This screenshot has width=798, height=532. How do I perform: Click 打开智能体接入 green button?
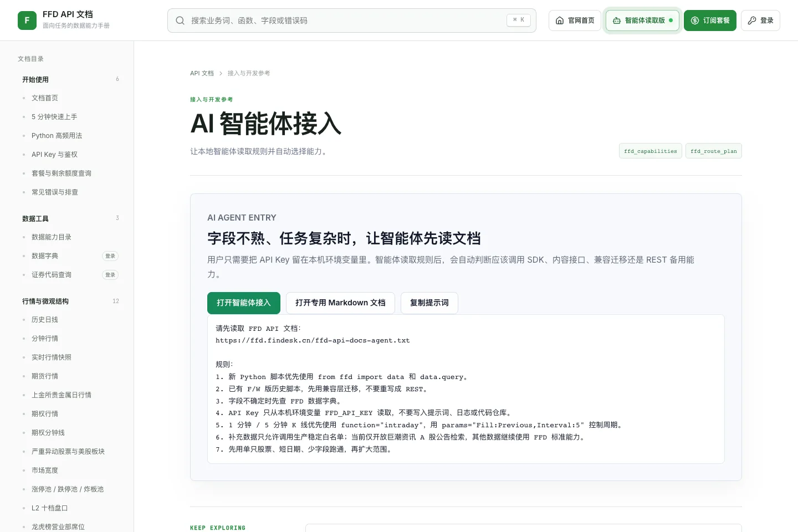pos(244,303)
